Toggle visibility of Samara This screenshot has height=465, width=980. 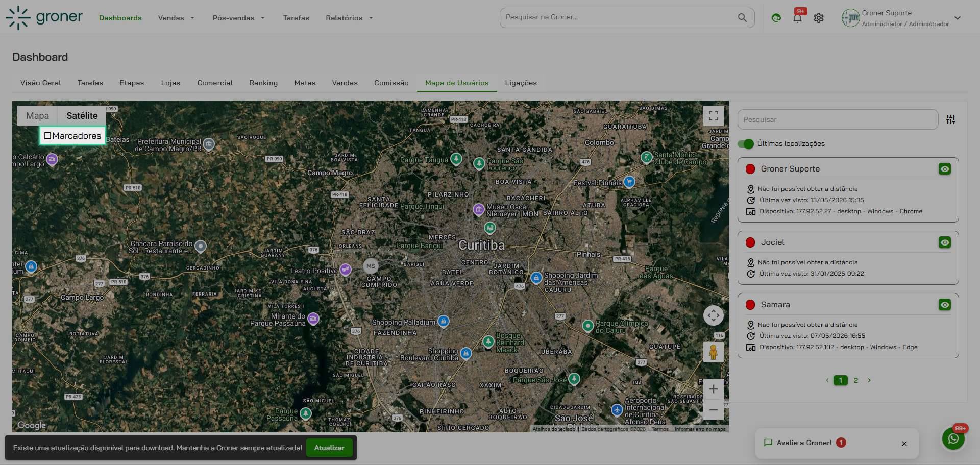945,305
